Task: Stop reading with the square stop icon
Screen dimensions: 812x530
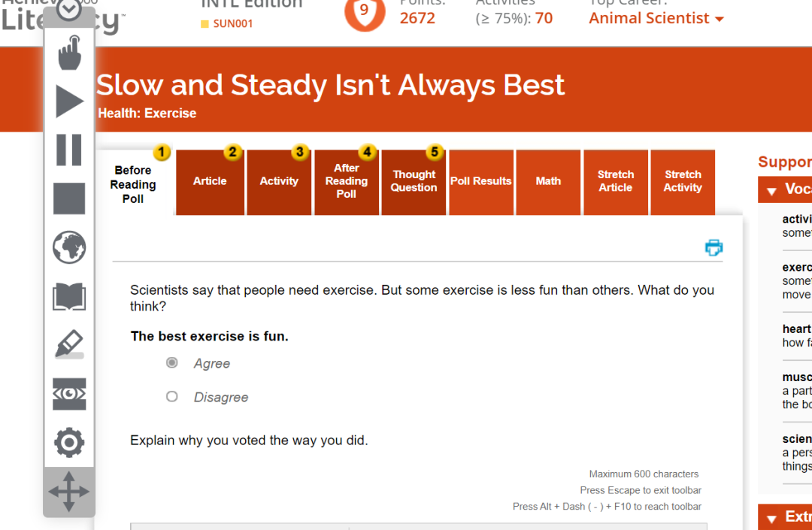Action: coord(69,198)
